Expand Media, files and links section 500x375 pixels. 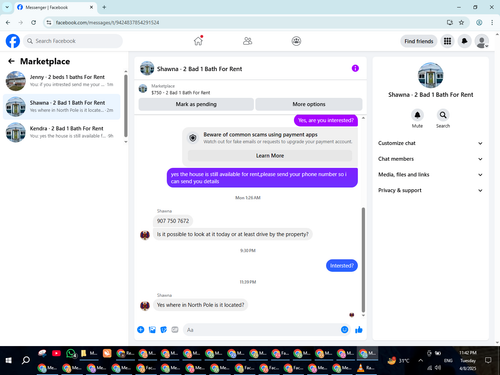430,174
